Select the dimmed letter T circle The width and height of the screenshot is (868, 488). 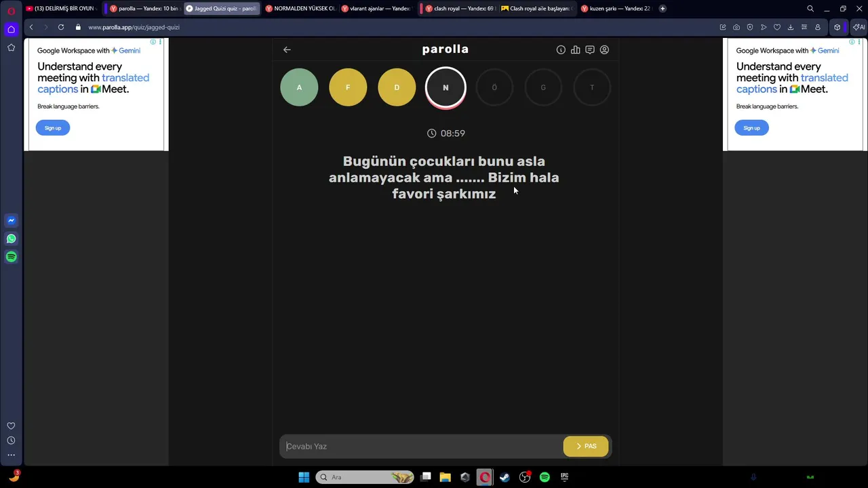coord(592,87)
